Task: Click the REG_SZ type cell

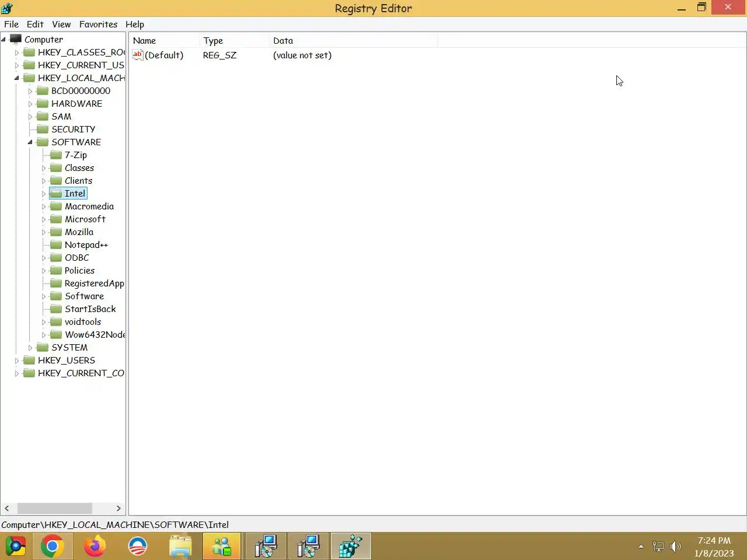Action: click(219, 55)
